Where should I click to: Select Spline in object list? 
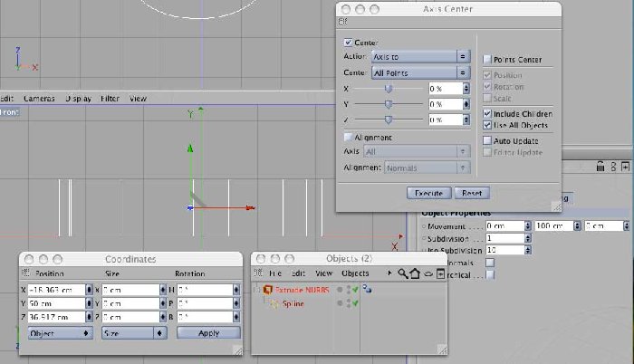click(x=293, y=303)
